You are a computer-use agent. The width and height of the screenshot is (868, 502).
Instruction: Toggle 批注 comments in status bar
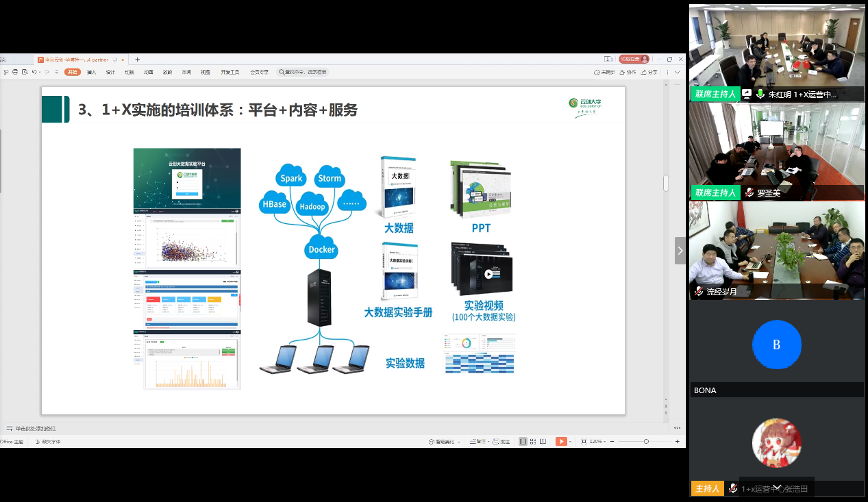pos(501,442)
